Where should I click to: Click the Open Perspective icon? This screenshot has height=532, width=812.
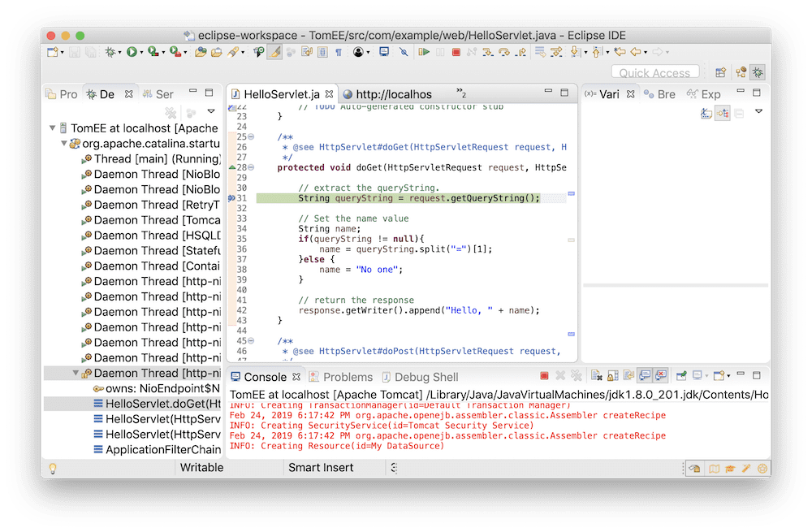pyautogui.click(x=720, y=72)
